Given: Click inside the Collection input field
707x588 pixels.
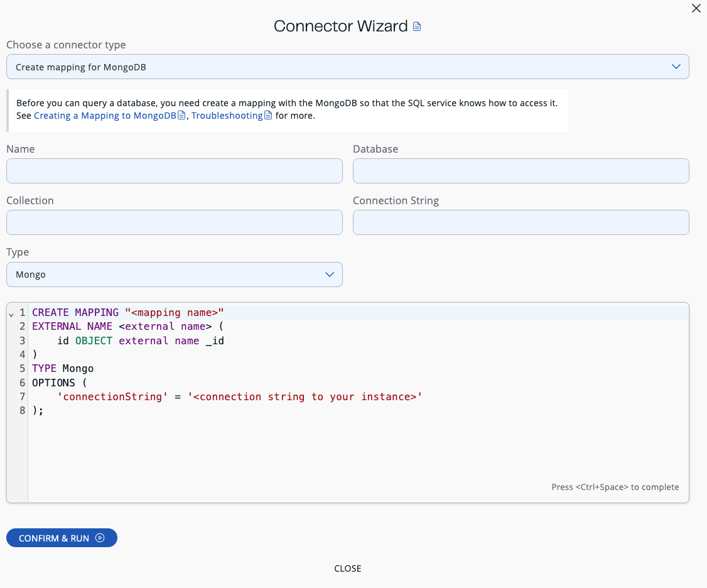Looking at the screenshot, I should tap(175, 222).
